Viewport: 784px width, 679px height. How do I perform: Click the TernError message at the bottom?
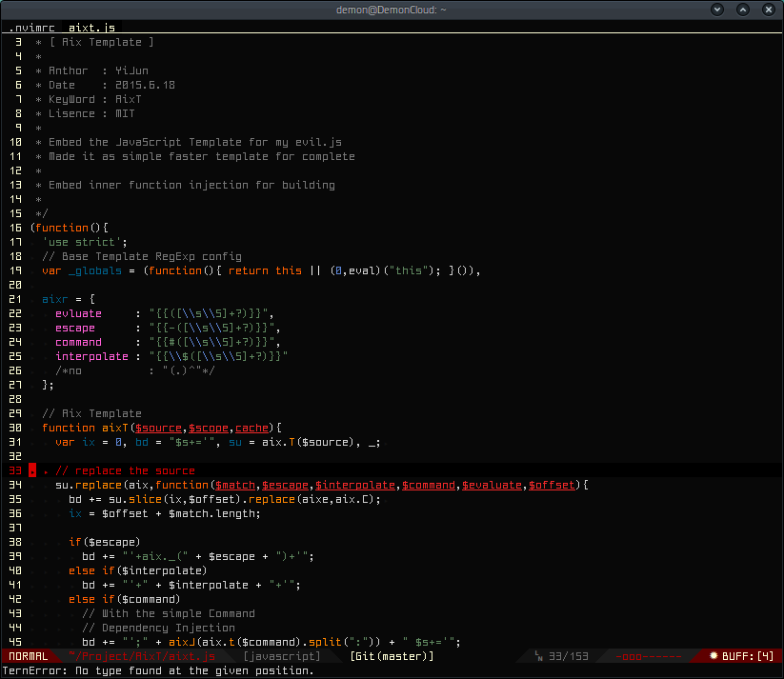tap(158, 670)
